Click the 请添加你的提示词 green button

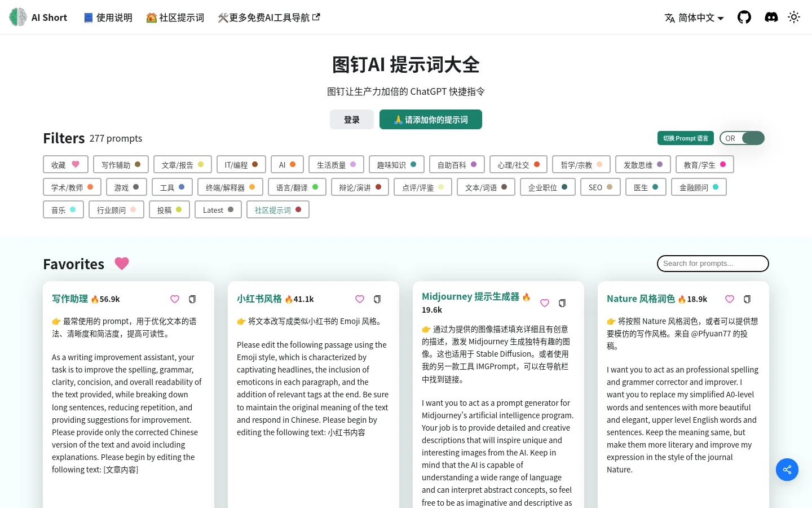431,120
